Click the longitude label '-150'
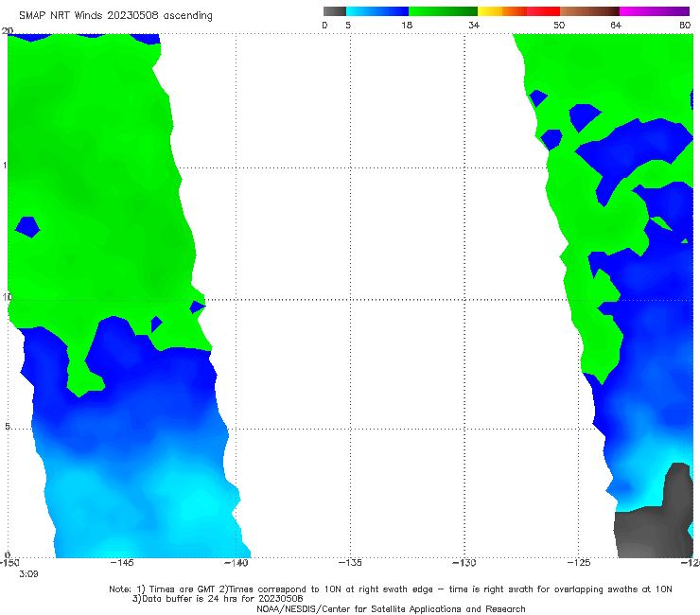 9,563
